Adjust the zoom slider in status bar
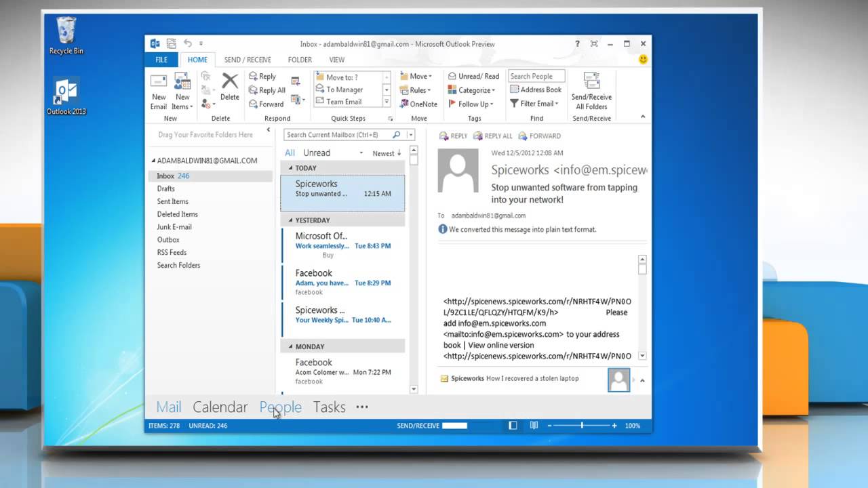The width and height of the screenshot is (868, 488). [x=582, y=426]
